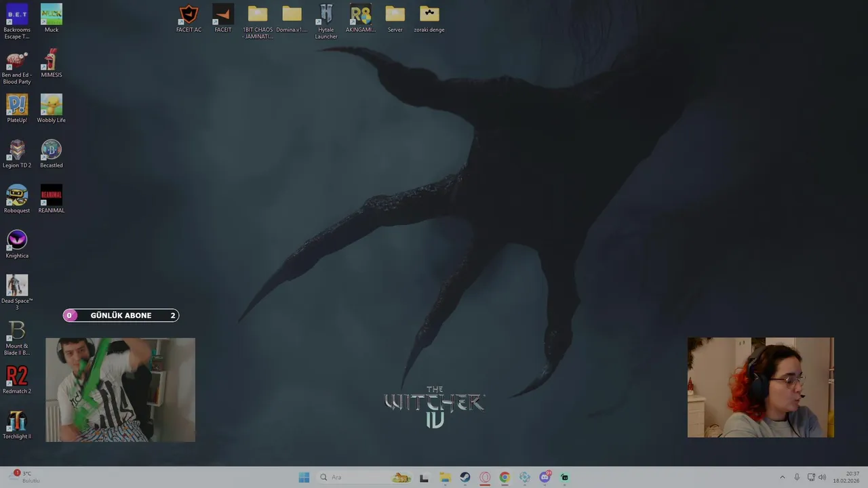868x488 pixels.
Task: Select the Dead Space 3 icon
Action: pos(17,293)
